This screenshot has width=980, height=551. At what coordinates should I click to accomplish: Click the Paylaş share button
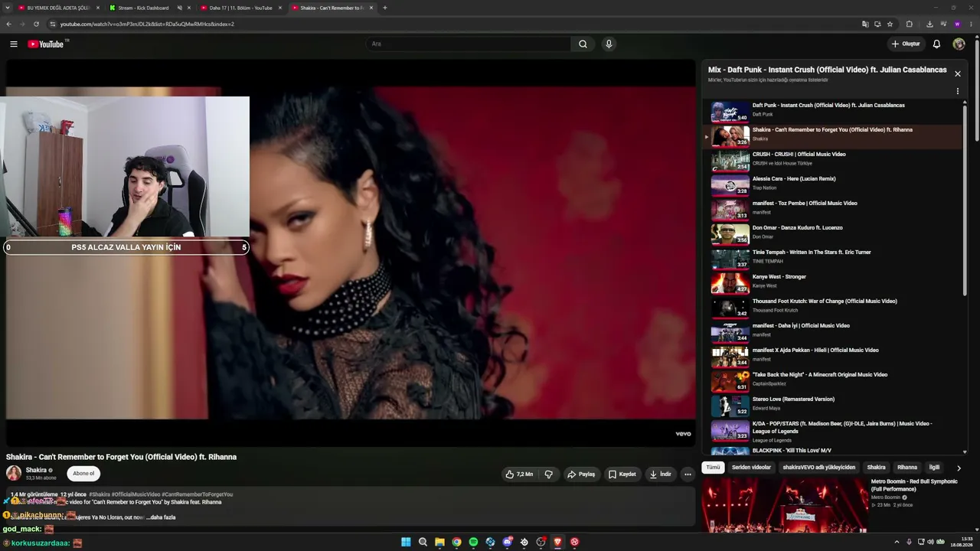(581, 474)
